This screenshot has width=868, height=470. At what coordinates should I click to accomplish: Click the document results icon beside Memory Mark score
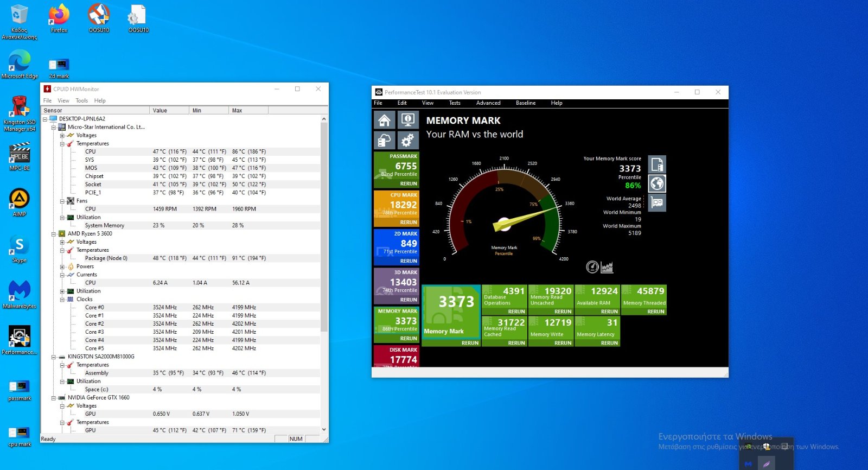[x=657, y=164]
